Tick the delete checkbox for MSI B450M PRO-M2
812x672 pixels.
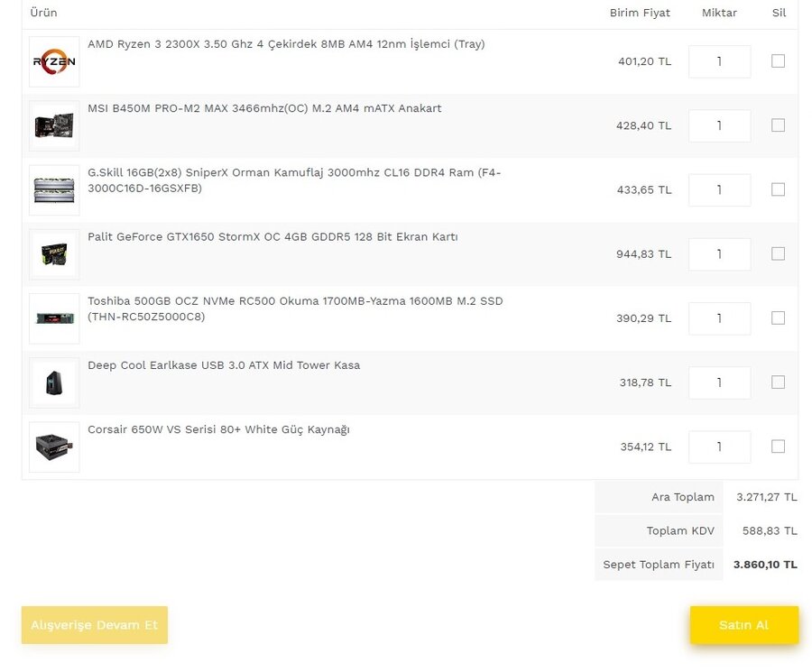click(x=778, y=125)
